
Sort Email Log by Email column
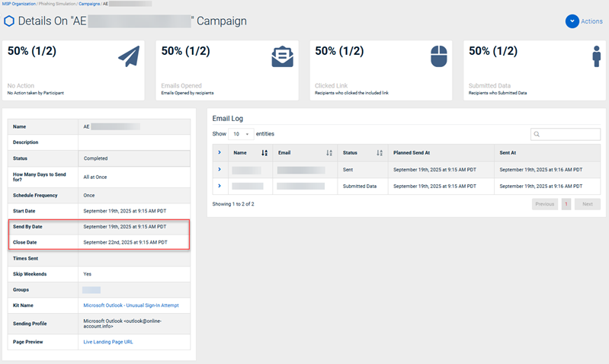pyautogui.click(x=329, y=153)
